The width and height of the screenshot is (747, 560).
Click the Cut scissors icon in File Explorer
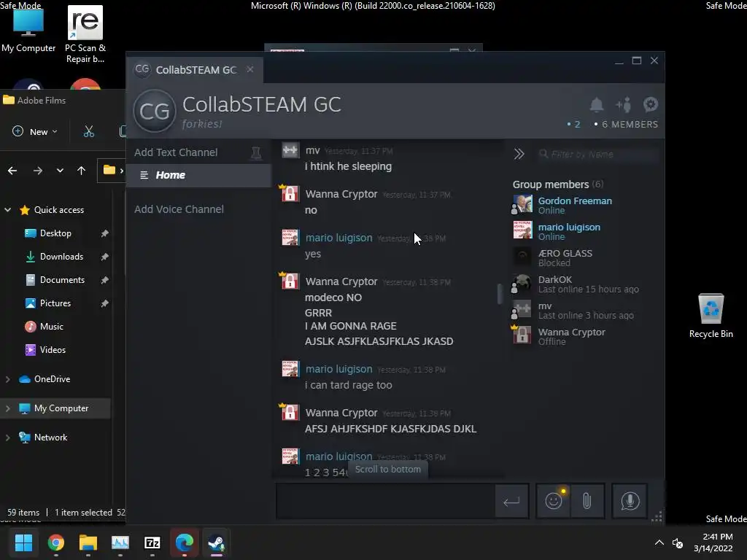click(88, 131)
